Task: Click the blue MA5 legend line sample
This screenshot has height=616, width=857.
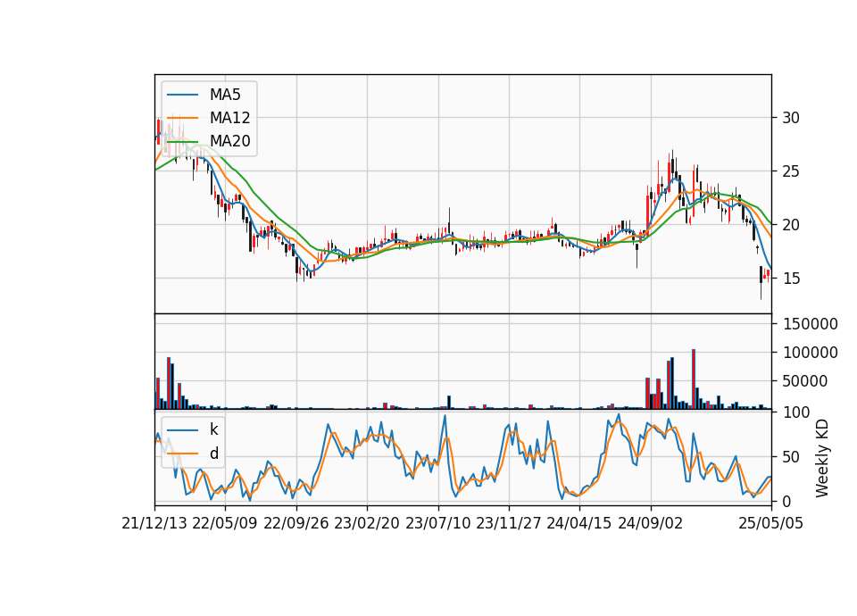Action: click(x=182, y=95)
